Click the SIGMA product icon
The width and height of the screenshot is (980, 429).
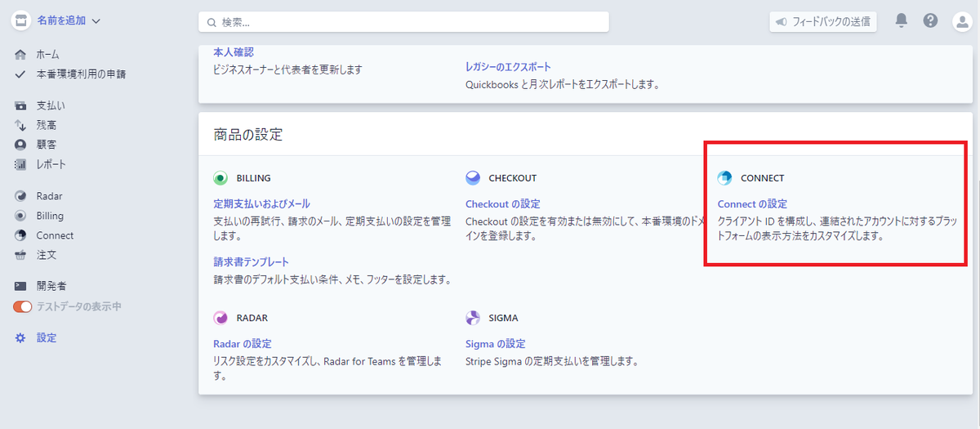tap(473, 318)
